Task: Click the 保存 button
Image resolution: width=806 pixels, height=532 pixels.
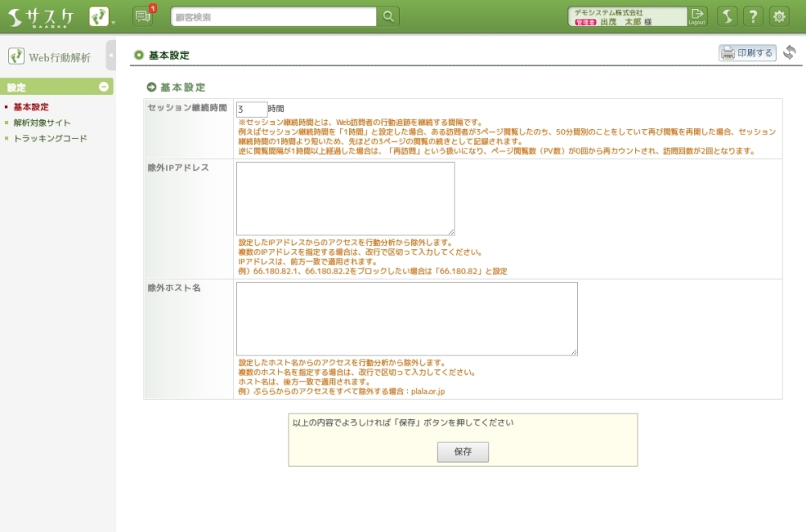Action: coord(463,452)
